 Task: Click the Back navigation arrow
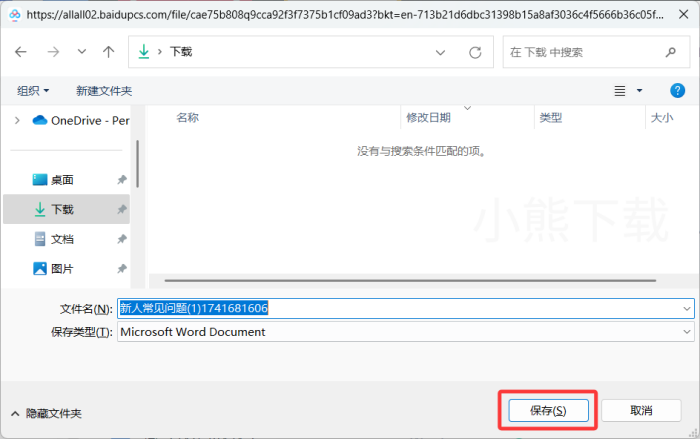21,52
